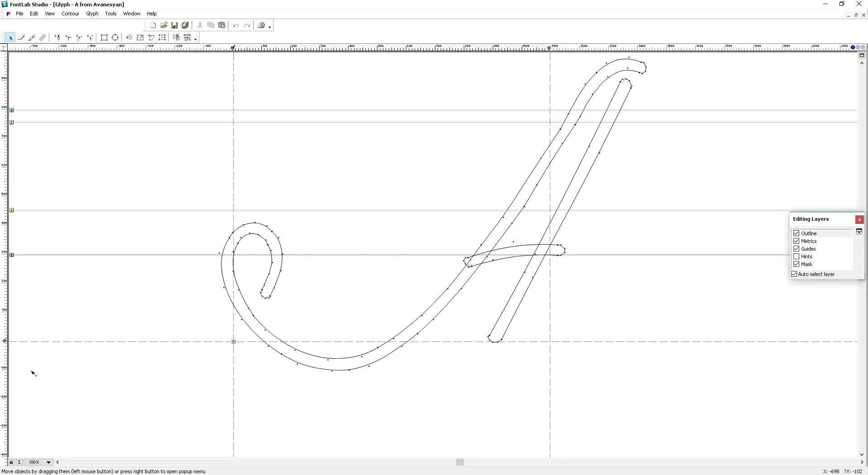
Task: Select the Rotate tool
Action: pyautogui.click(x=129, y=38)
